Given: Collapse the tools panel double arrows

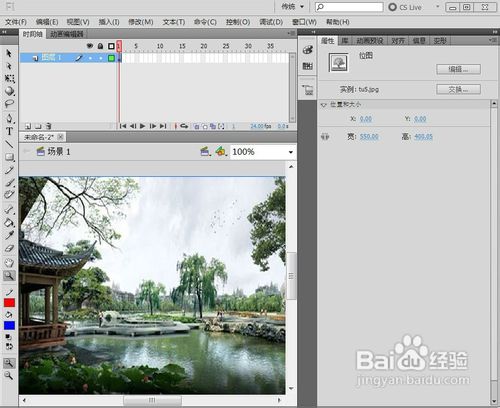Looking at the screenshot, I should [x=5, y=32].
